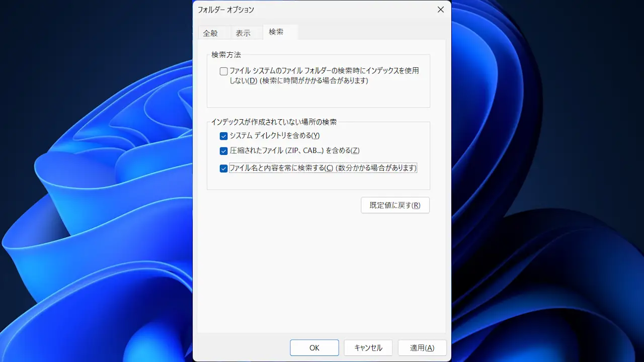Untick the 圧縮されたファイル (ZIP、CAB...) checkbox
The height and width of the screenshot is (362, 644).
pyautogui.click(x=224, y=151)
